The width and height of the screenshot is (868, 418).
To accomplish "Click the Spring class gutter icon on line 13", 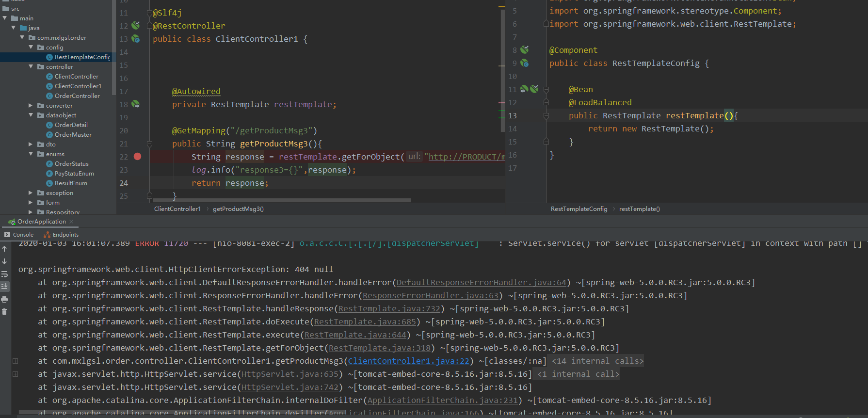I will click(x=136, y=39).
